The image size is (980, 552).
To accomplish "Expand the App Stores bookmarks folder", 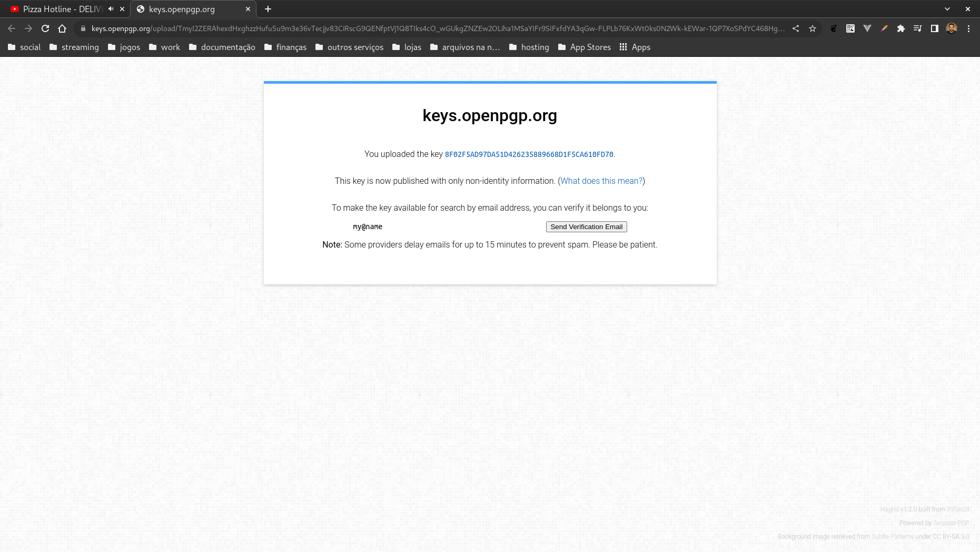I will point(585,47).
